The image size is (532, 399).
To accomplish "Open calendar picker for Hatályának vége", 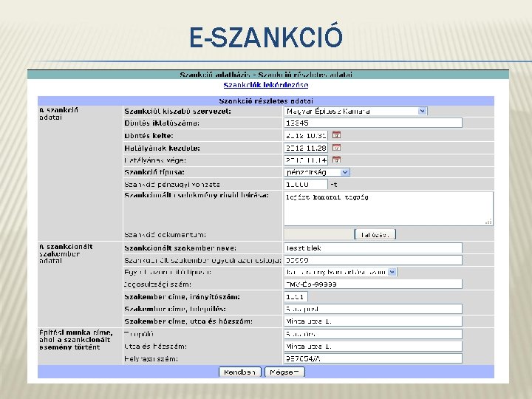I will click(x=336, y=160).
